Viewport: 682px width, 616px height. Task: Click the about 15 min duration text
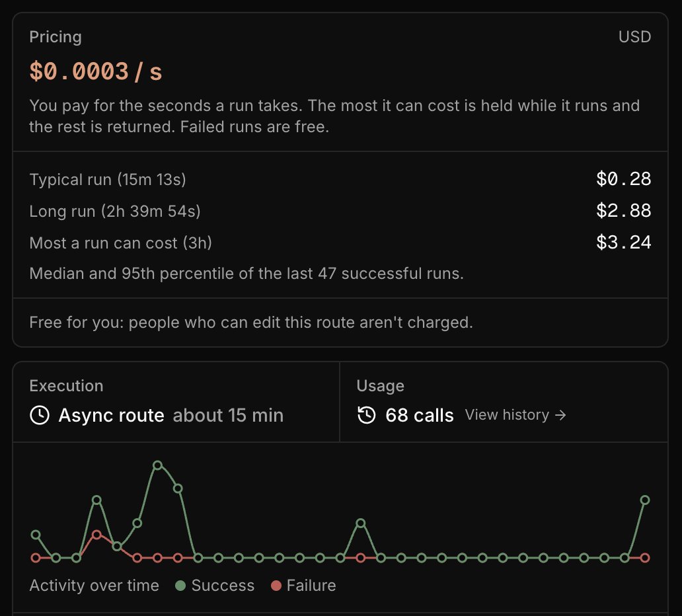click(229, 415)
